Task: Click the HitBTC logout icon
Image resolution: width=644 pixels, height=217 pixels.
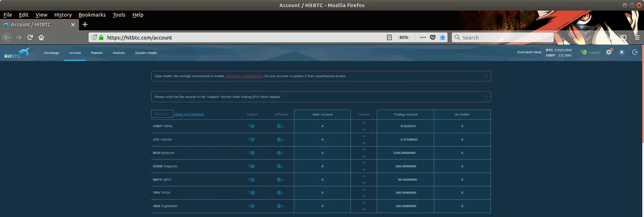Action: click(635, 52)
